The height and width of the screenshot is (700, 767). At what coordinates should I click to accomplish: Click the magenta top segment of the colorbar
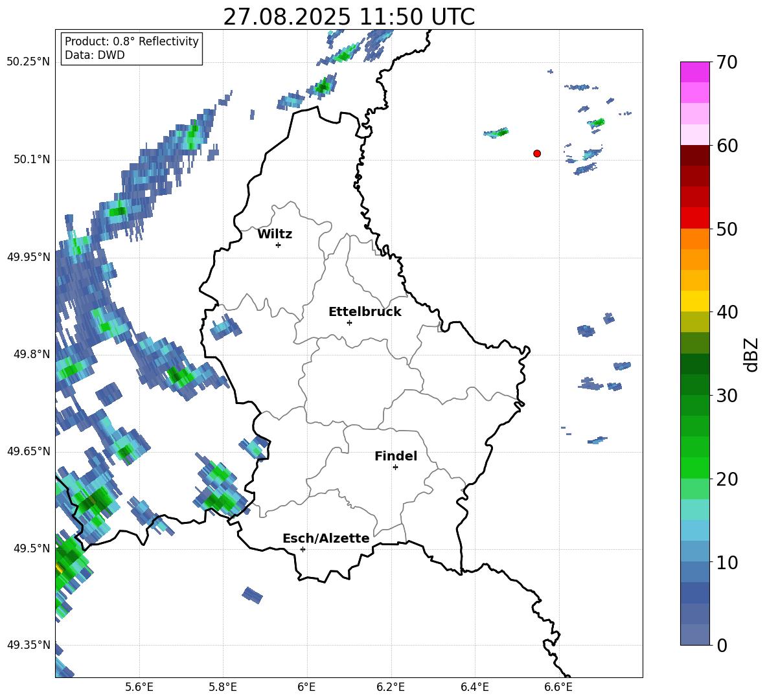click(x=694, y=72)
